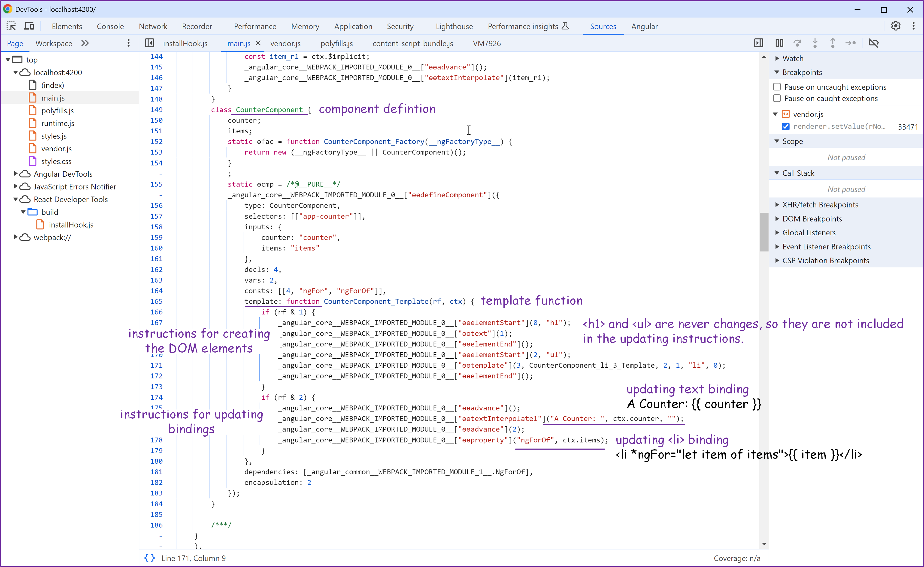Collapse the build folder
The image size is (924, 567).
click(23, 212)
